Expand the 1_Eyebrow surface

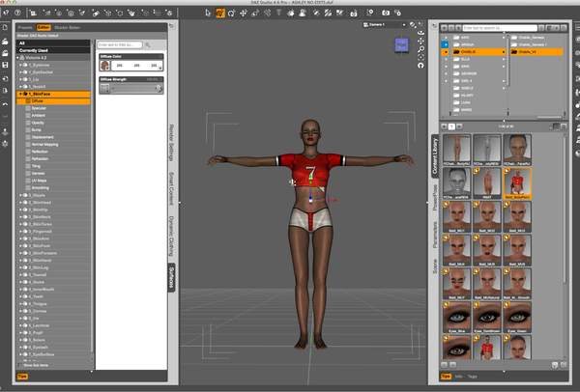pos(20,65)
